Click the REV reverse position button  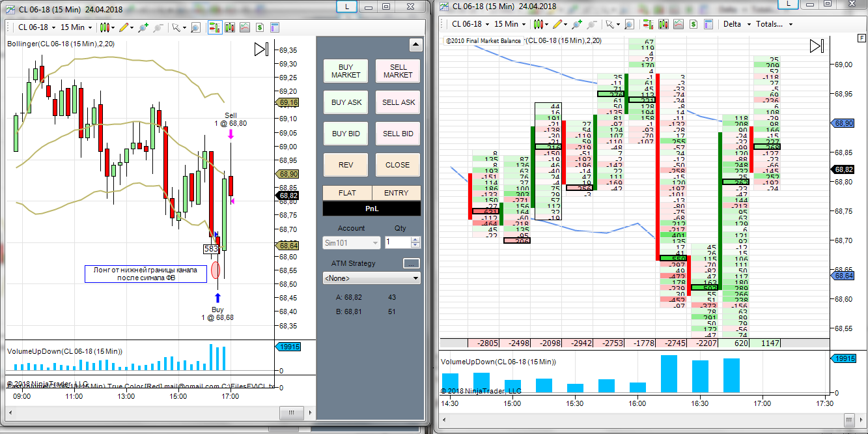coord(346,165)
